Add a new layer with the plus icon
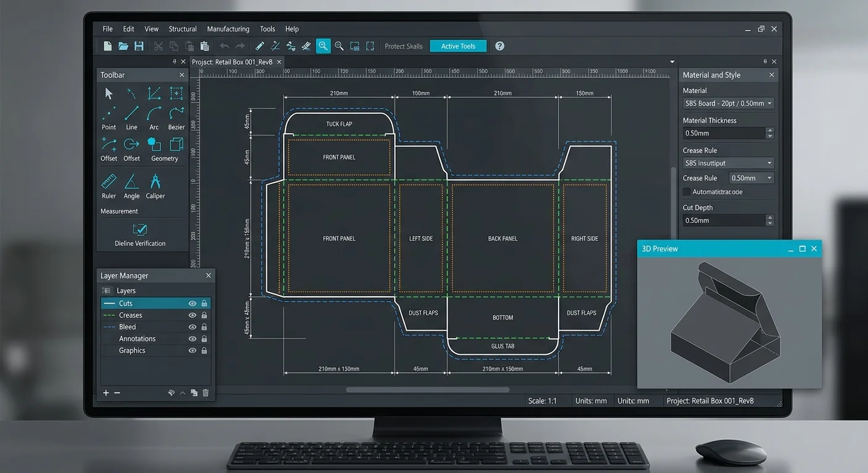The image size is (868, 473). point(105,392)
